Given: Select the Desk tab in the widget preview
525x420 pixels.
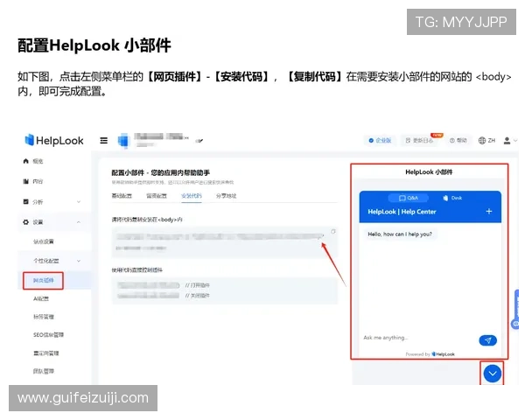Looking at the screenshot, I should pos(452,198).
